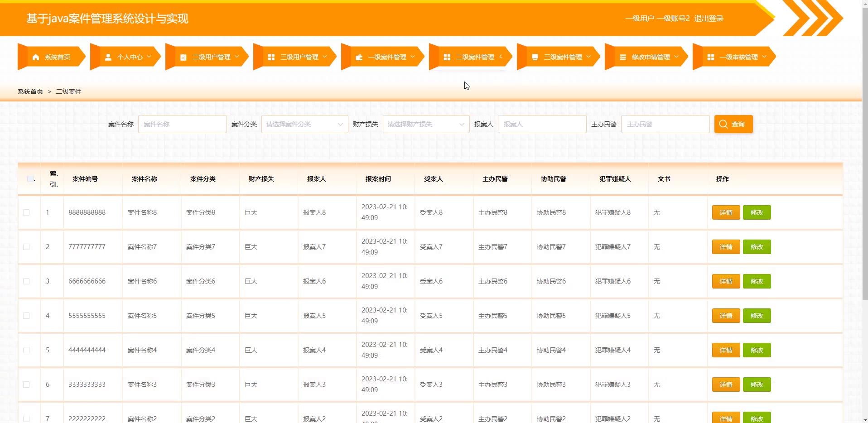Screen dimensions: 868x423
Task: Expand the 个人中心 menu chevron
Action: click(149, 57)
